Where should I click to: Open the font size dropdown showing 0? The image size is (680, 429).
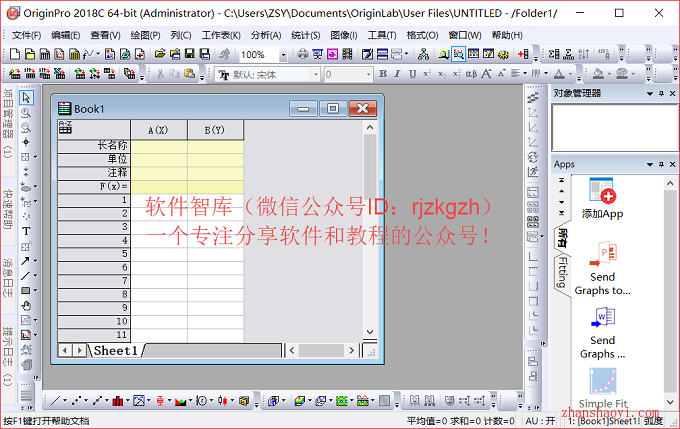[x=368, y=75]
